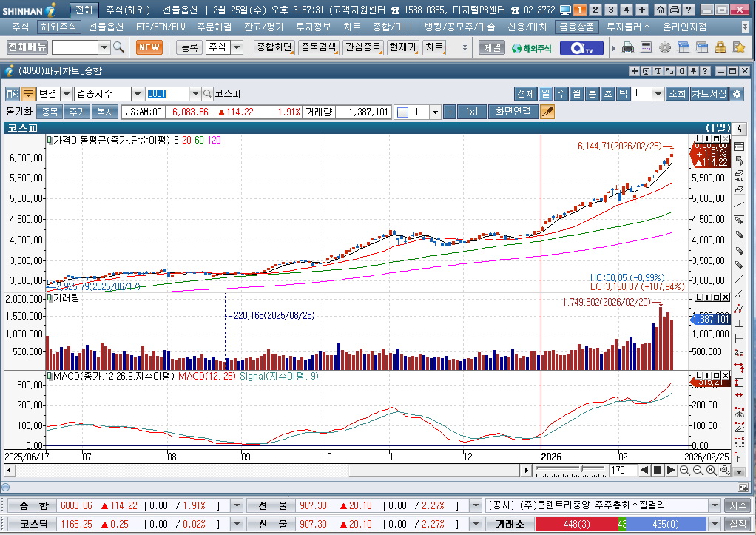Click the chart zoom-out magnifier icon

click(x=698, y=471)
